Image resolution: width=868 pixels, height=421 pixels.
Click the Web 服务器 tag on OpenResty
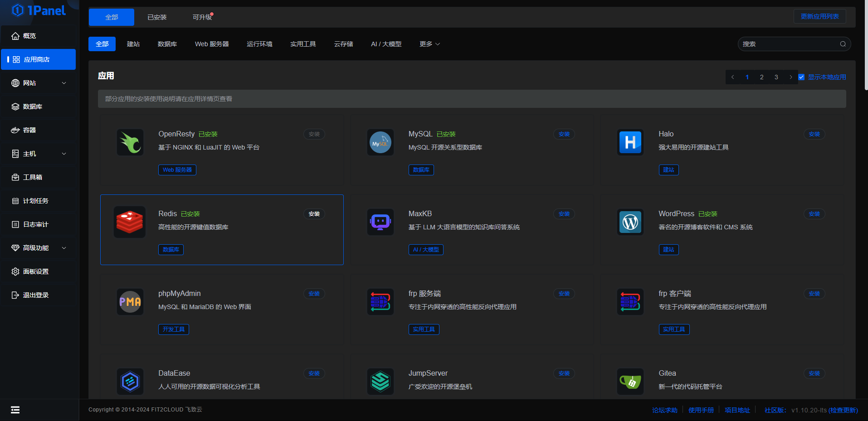coord(177,170)
